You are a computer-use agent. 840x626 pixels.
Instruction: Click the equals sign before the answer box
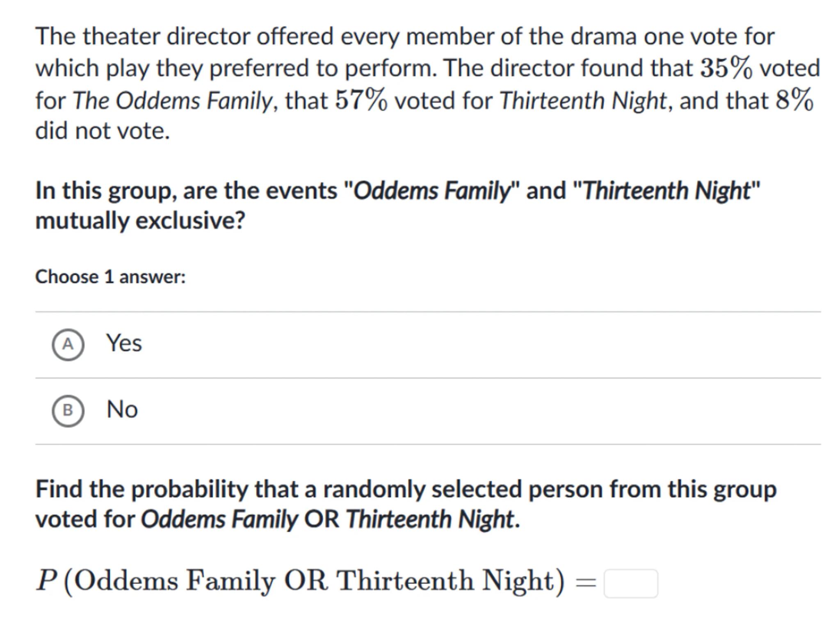click(586, 582)
